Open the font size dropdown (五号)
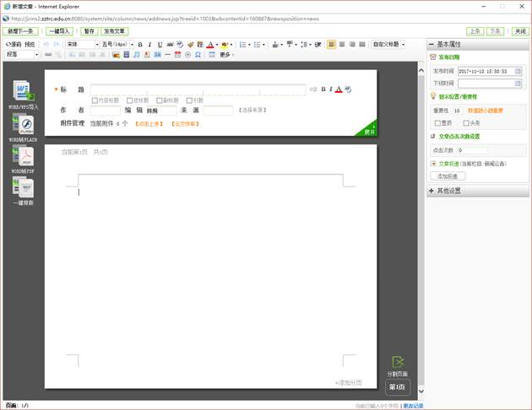Viewport: 532px width, 410px height. tap(117, 44)
